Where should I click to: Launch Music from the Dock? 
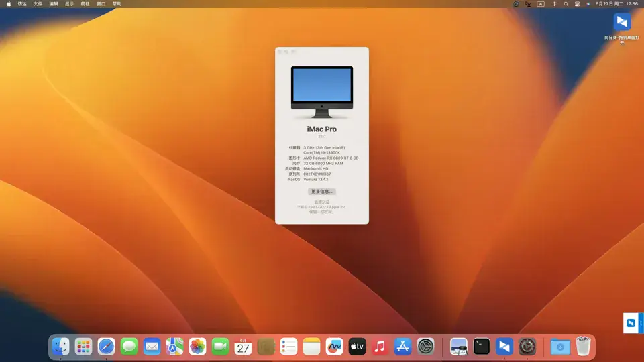tap(380, 347)
